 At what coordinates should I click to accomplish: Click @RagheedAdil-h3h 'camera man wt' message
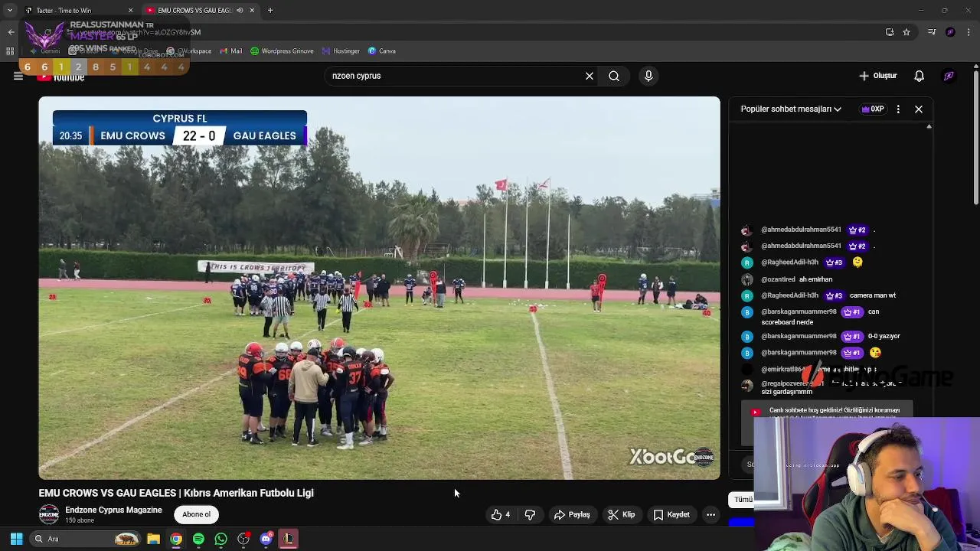pyautogui.click(x=828, y=295)
